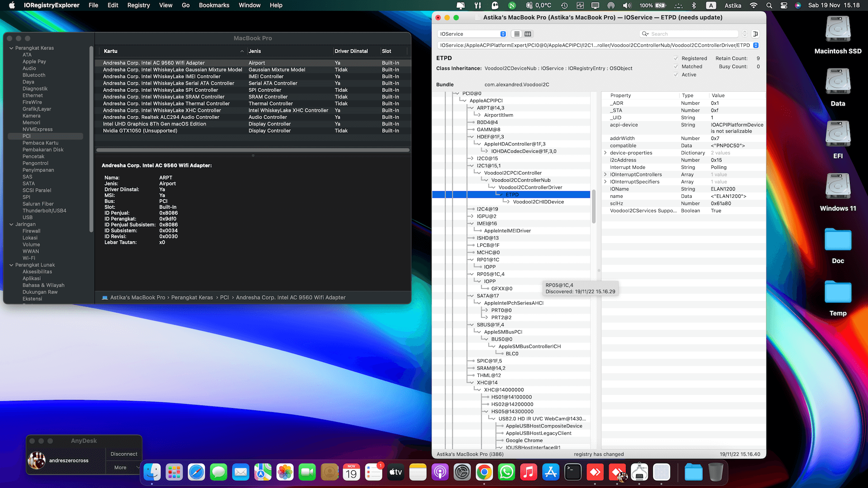Open the File menu
This screenshot has height=488, width=868.
(x=94, y=5)
